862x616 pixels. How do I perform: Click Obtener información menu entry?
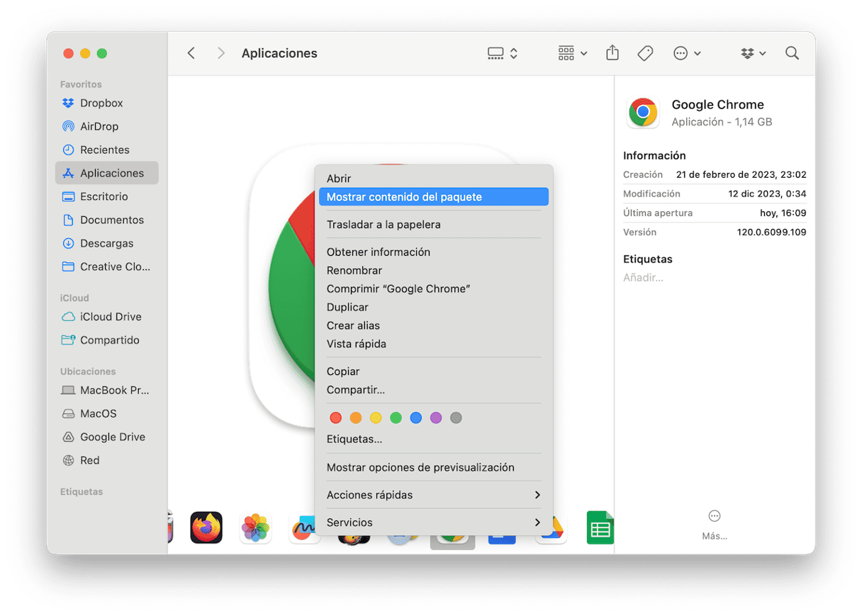coord(434,252)
